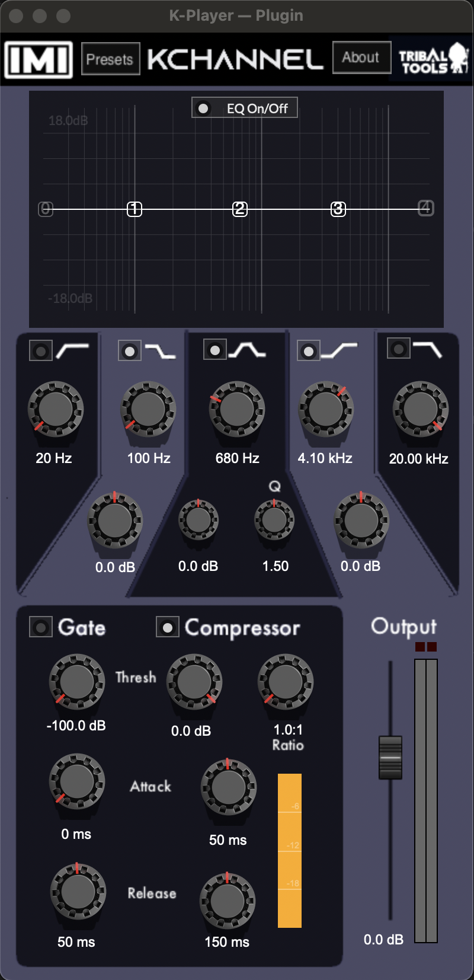The height and width of the screenshot is (980, 474).
Task: Click the low shelf gain knob
Action: pyautogui.click(x=115, y=521)
